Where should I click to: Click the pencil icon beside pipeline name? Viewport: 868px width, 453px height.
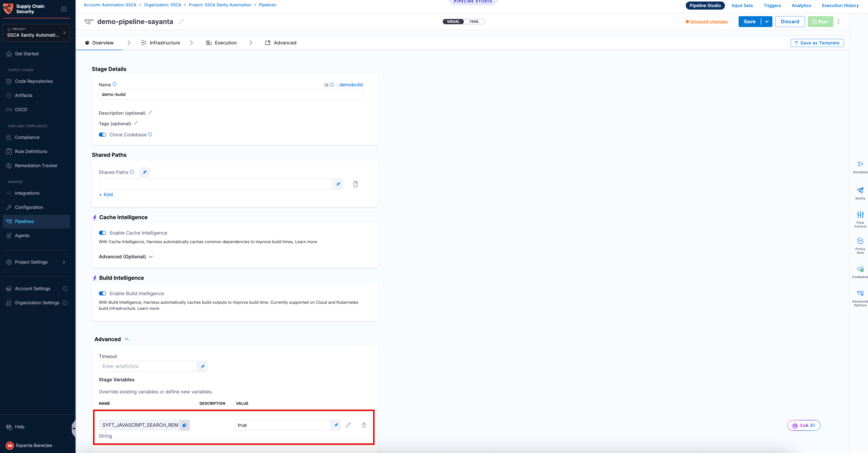pyautogui.click(x=181, y=21)
